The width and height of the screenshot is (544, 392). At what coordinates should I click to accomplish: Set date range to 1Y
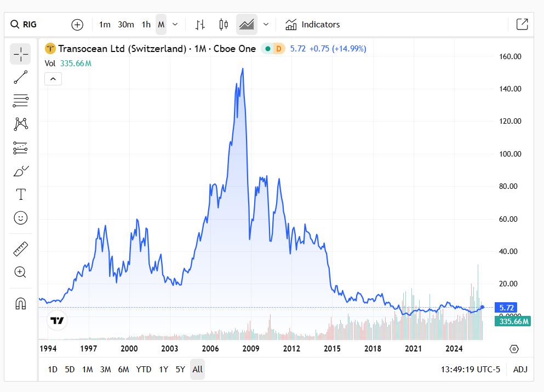click(x=163, y=370)
